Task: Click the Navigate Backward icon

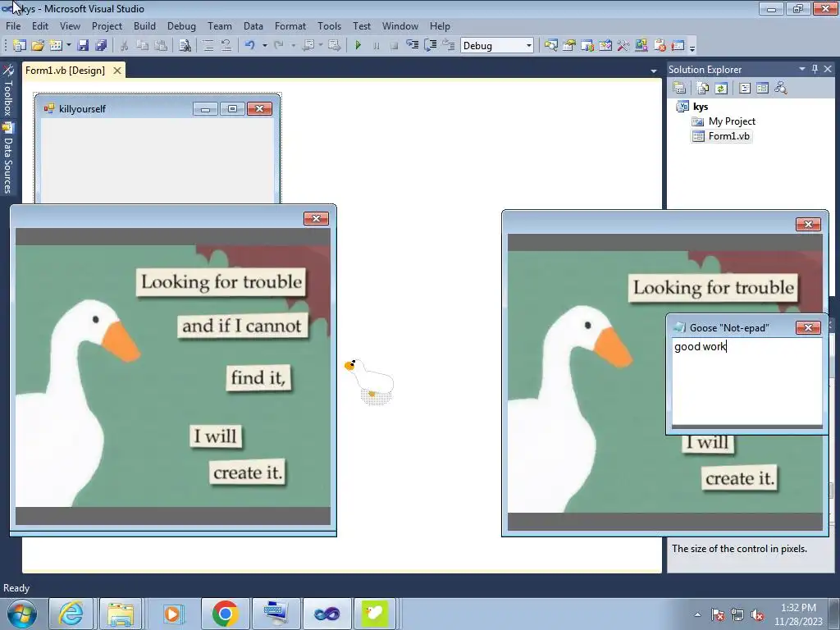Action: [308, 46]
